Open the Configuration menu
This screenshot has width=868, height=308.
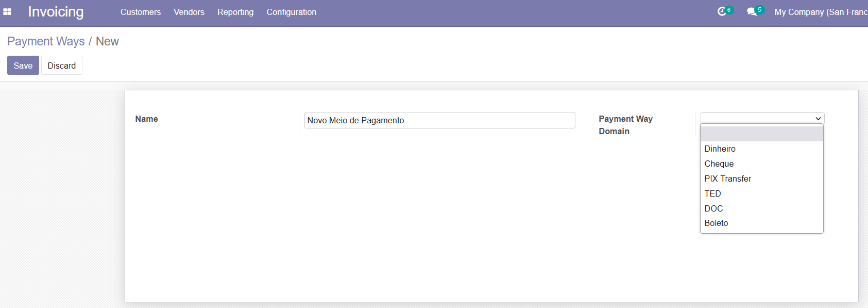tap(292, 12)
